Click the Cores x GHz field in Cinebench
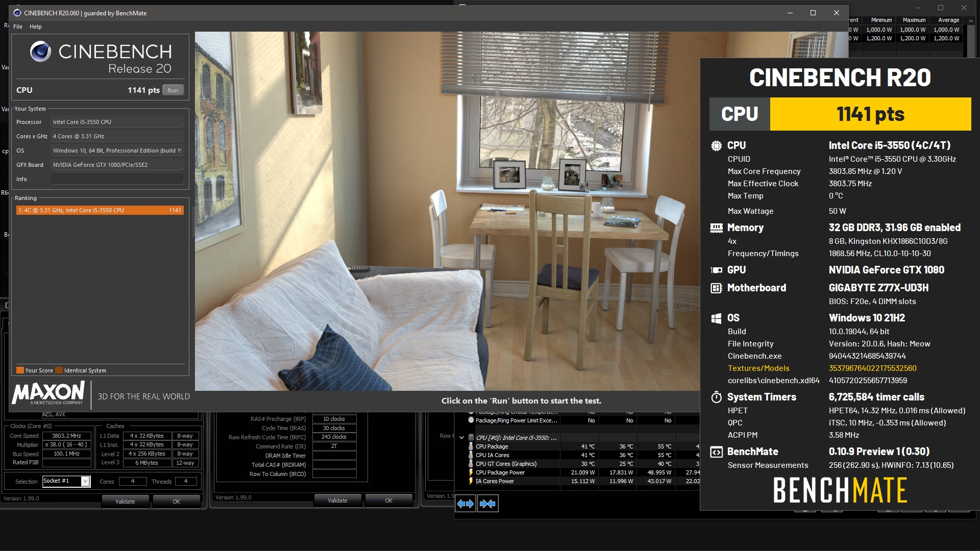This screenshot has width=980, height=551. 117,136
